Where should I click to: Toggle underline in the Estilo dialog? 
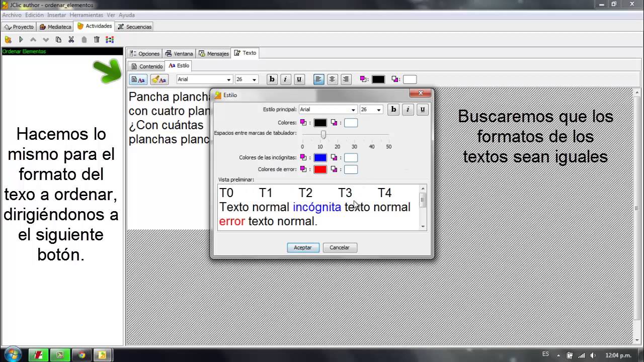pyautogui.click(x=423, y=109)
